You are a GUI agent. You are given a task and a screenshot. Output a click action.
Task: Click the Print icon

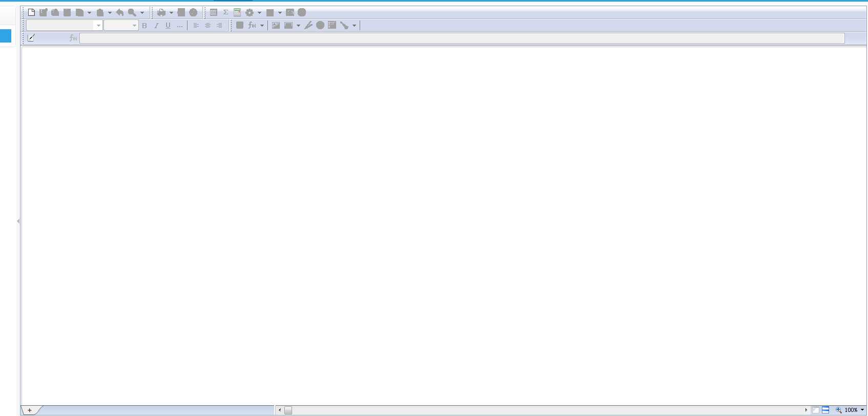click(161, 12)
